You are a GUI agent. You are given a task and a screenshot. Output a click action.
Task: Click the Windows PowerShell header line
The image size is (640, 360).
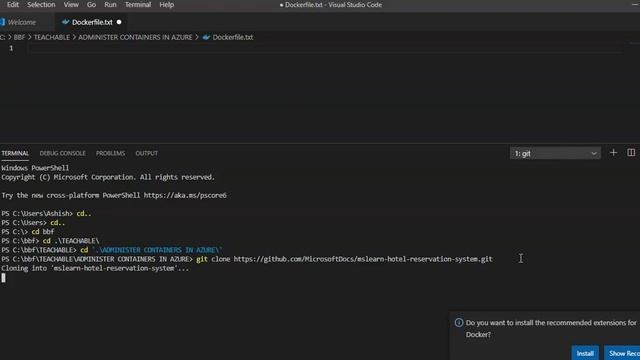click(35, 168)
